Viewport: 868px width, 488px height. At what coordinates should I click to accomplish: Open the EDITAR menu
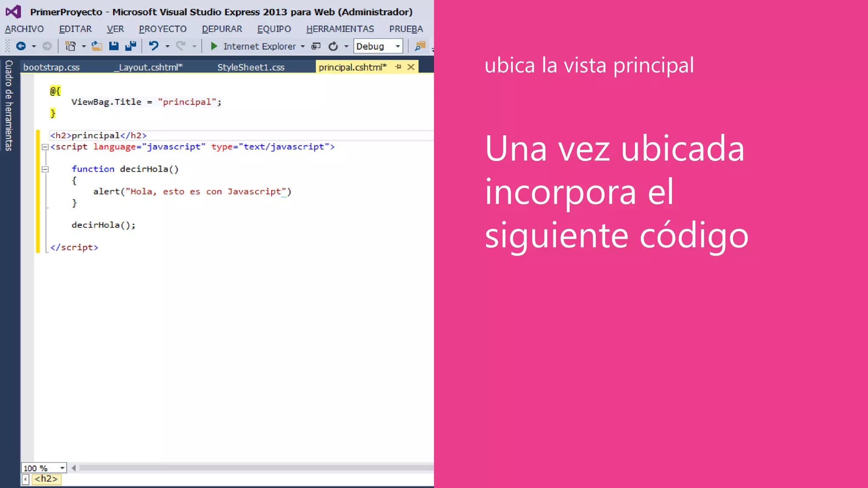pos(75,29)
